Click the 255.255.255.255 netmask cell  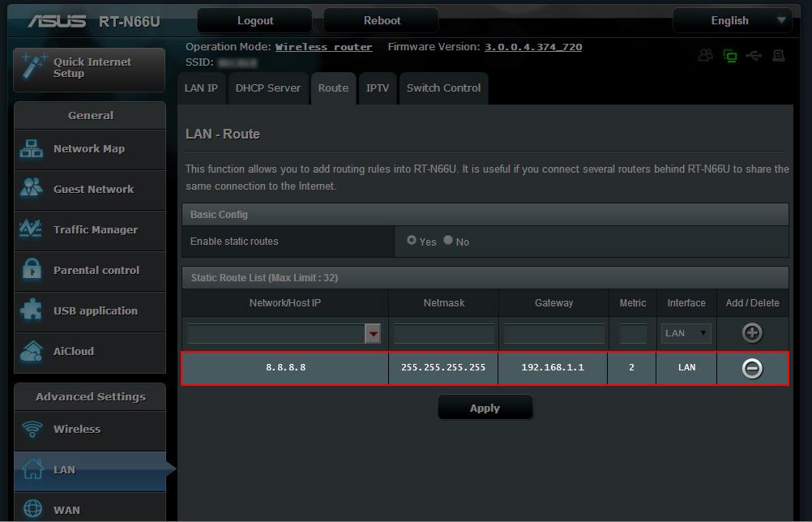tap(443, 368)
